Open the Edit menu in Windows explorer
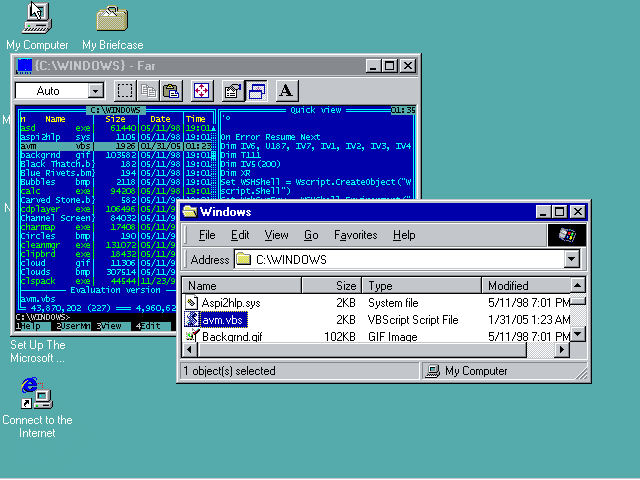The width and height of the screenshot is (640, 480). pyautogui.click(x=240, y=235)
